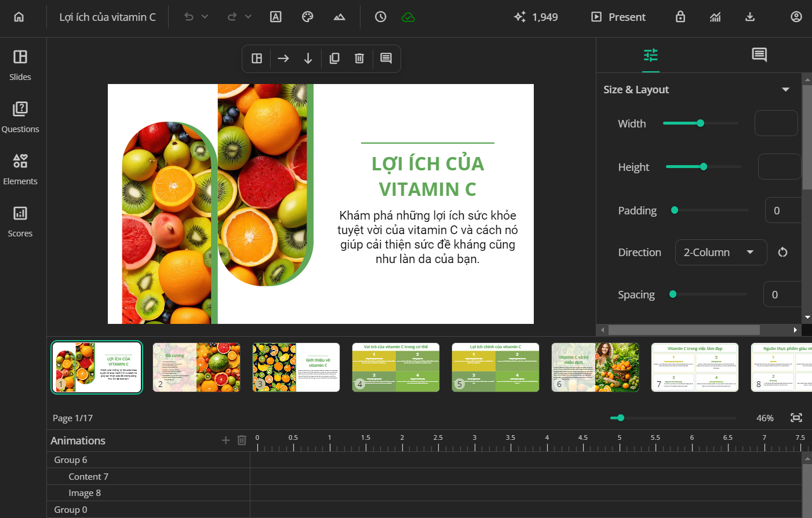Switch to the comments tab
This screenshot has width=812, height=518.
[x=759, y=55]
